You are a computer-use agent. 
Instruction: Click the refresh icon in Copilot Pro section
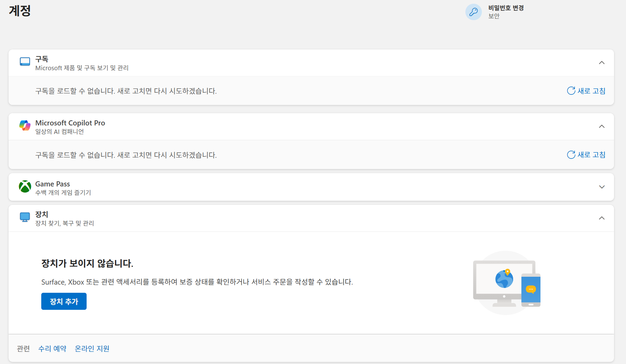click(x=571, y=155)
